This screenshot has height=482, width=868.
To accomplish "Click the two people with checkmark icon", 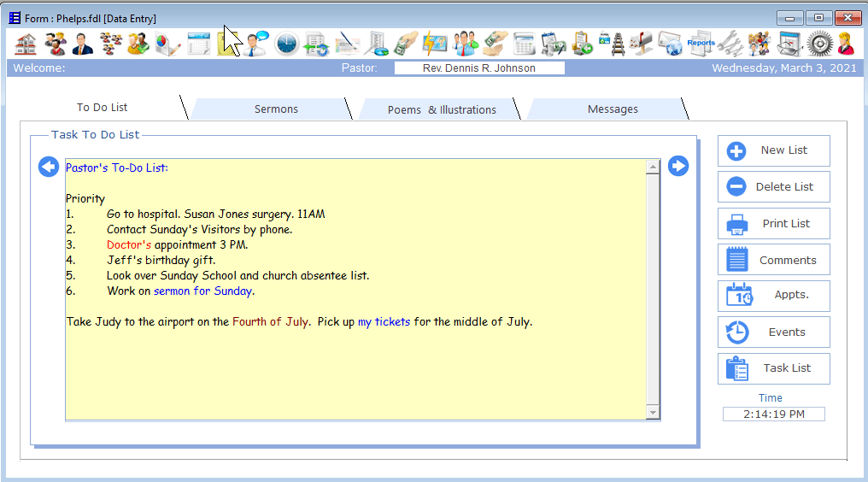I will coord(139,44).
